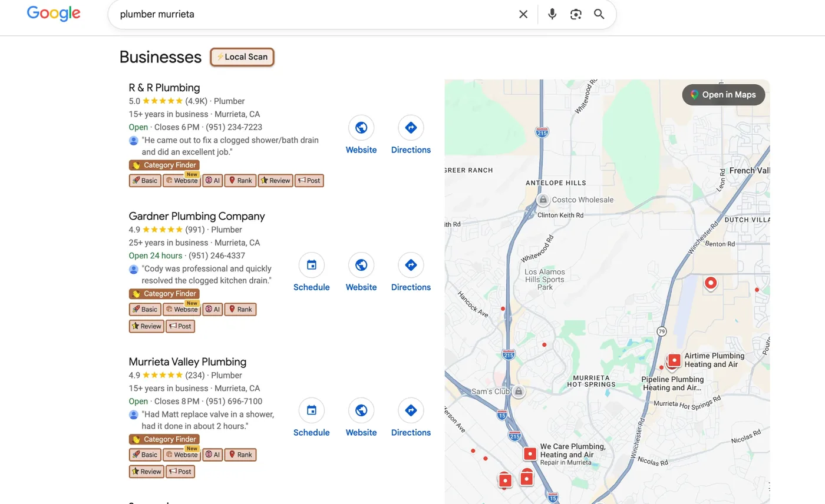Click the Costco Wholesale map marker
The width and height of the screenshot is (825, 504).
point(543,200)
